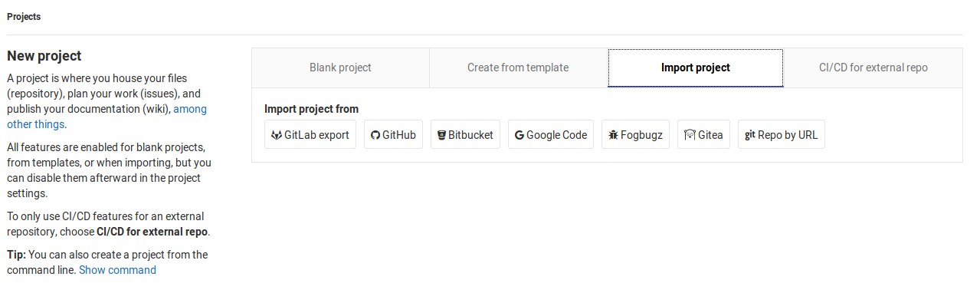This screenshot has height=303, width=980.
Task: Open the Create from template tab
Action: tap(518, 68)
